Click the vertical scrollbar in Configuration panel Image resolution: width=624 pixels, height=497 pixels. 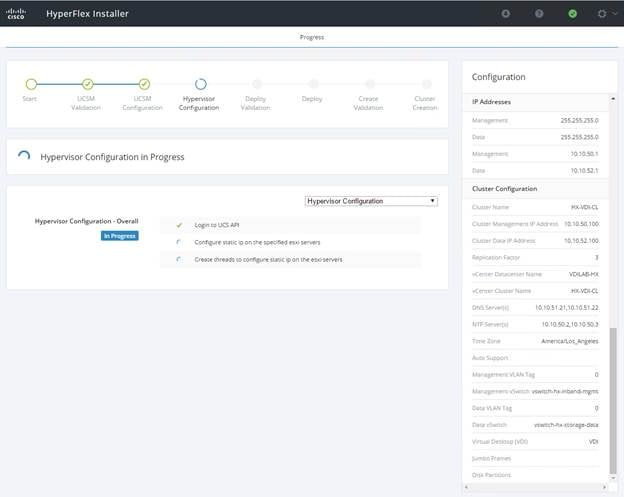613,400
